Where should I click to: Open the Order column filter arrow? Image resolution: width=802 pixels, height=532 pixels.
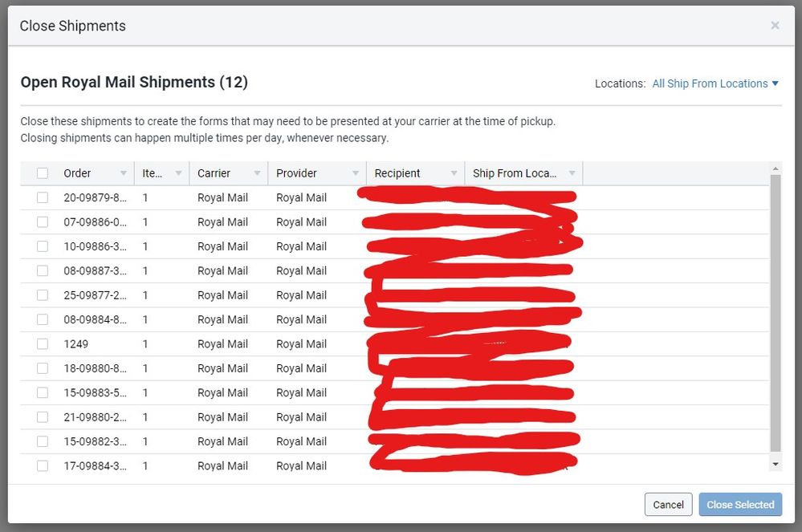tap(124, 173)
